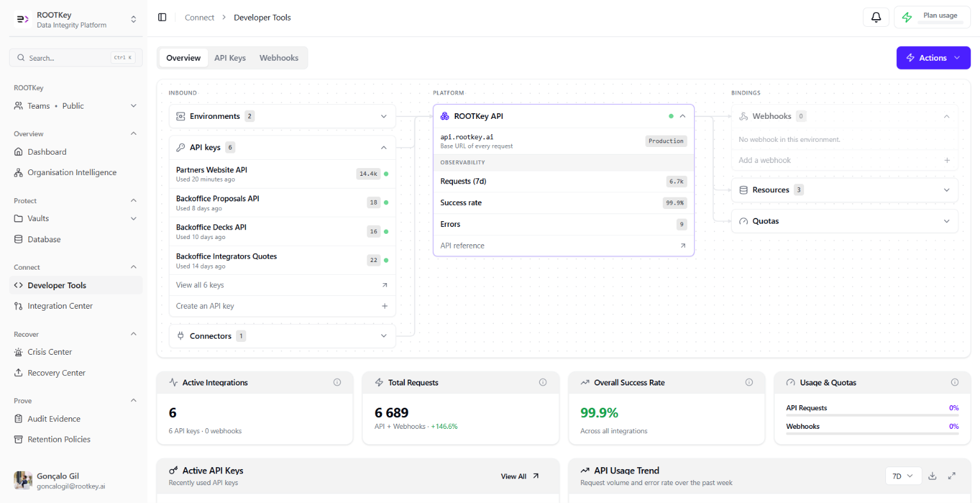The image size is (980, 503).
Task: Open info icon on Overall Success Rate card
Action: [x=749, y=382]
